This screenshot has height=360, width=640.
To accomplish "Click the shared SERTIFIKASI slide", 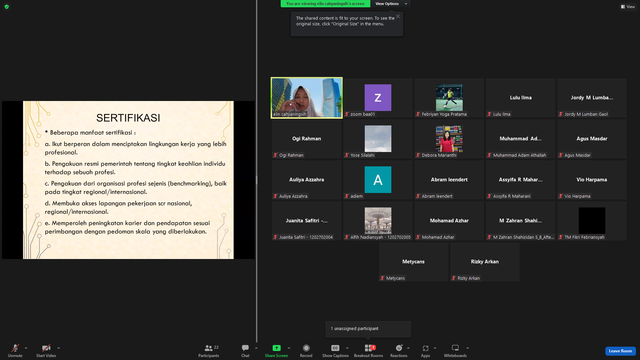I will 128,180.
